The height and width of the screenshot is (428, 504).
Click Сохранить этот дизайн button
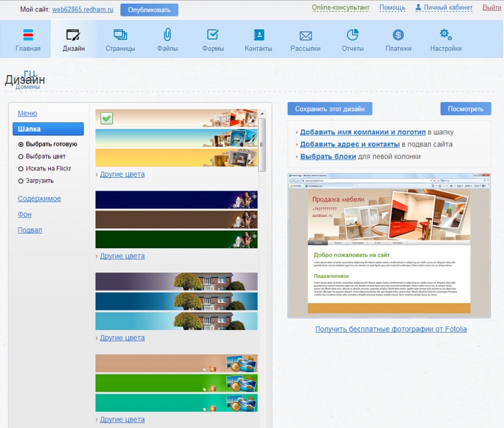pos(330,109)
